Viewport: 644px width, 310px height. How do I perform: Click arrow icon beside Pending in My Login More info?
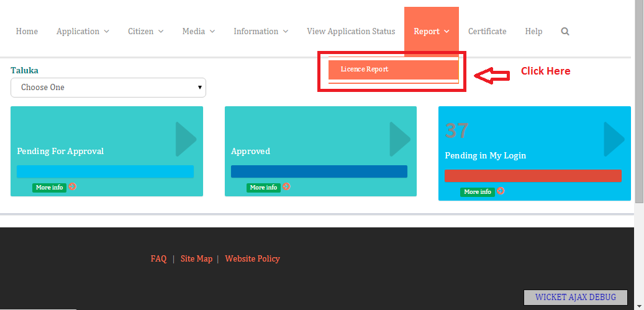501,191
